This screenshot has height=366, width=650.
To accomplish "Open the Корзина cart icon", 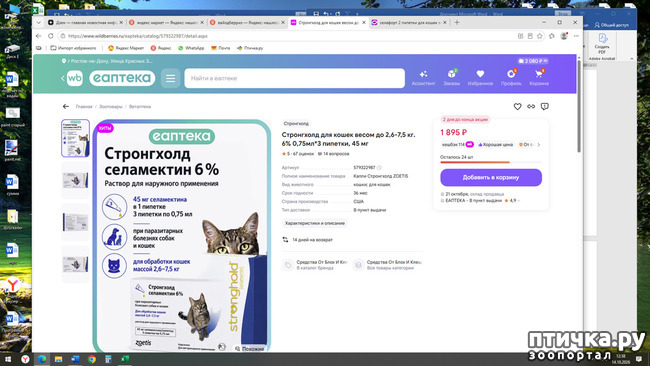I will pyautogui.click(x=538, y=78).
